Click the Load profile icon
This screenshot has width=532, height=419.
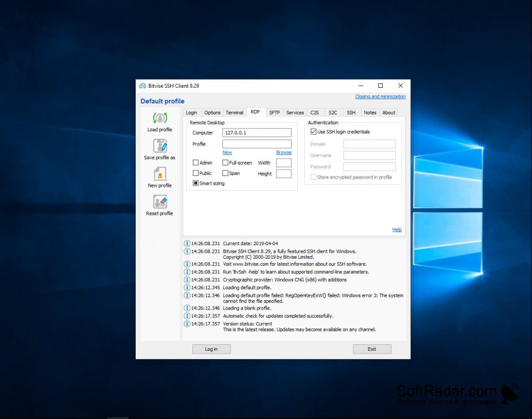(x=160, y=118)
